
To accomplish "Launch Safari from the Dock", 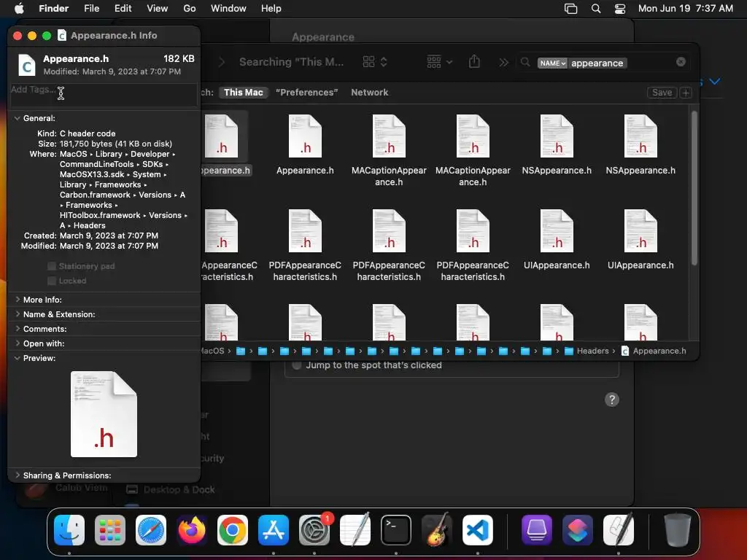I will 151,530.
